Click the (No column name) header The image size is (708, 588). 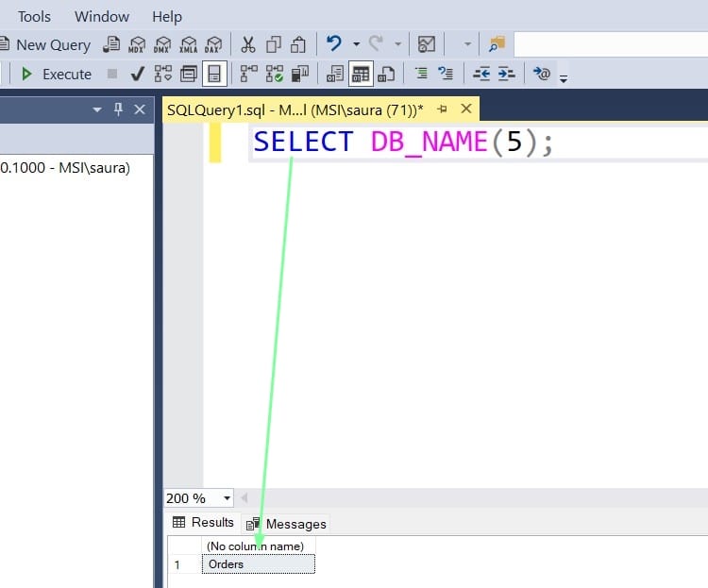(x=259, y=546)
